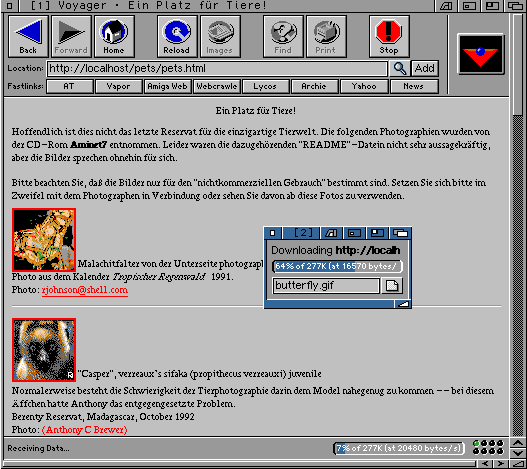Open the Yahoo fastlink

(x=364, y=86)
